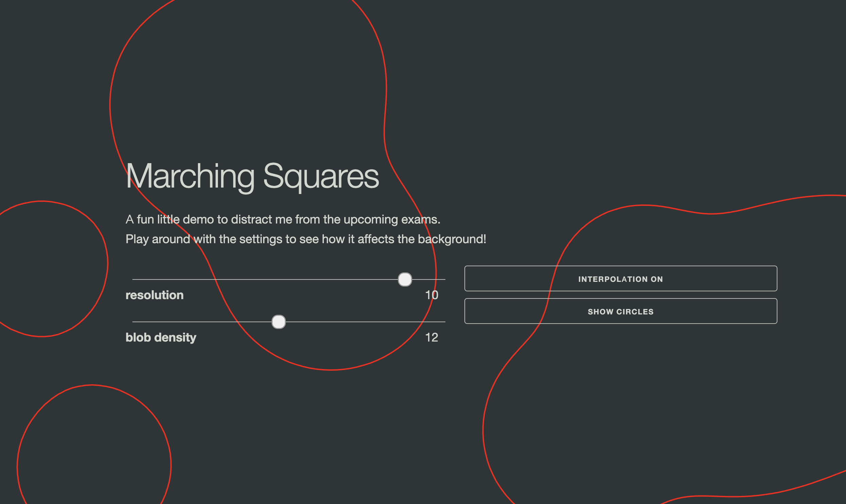Click the blob density slider handle
This screenshot has height=504, width=846.
click(x=279, y=322)
